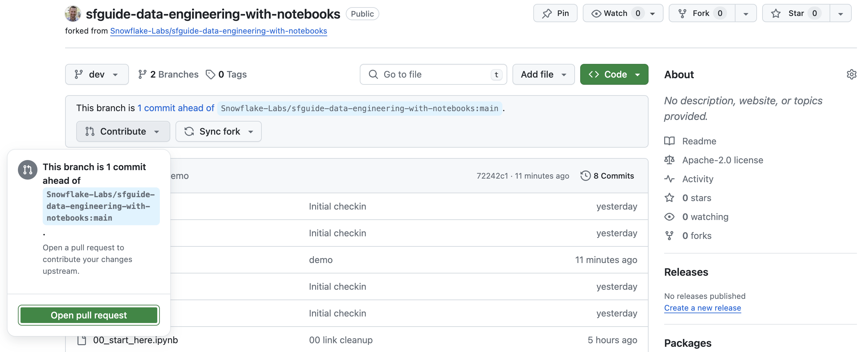Click the pull request icon in Contribute popup
Image resolution: width=868 pixels, height=352 pixels.
tap(28, 169)
